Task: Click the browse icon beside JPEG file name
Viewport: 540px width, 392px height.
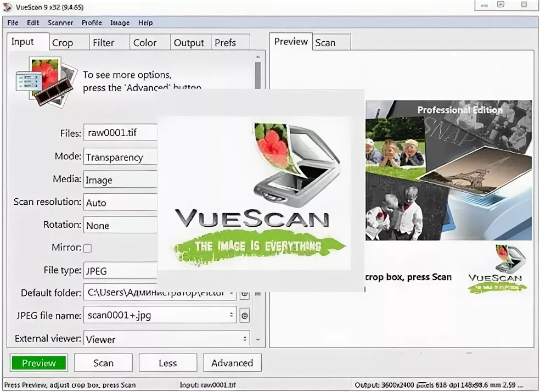Action: coord(245,315)
